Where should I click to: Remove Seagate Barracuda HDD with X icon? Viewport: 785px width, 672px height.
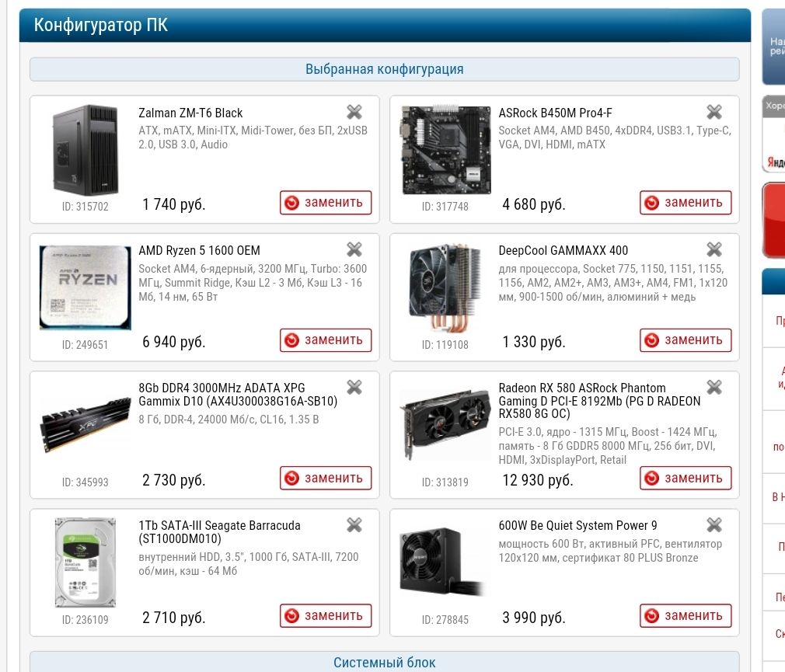[x=354, y=524]
